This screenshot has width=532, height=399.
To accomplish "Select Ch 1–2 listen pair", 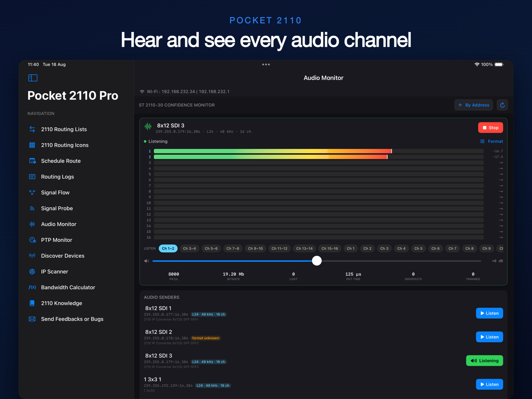I will (x=168, y=248).
